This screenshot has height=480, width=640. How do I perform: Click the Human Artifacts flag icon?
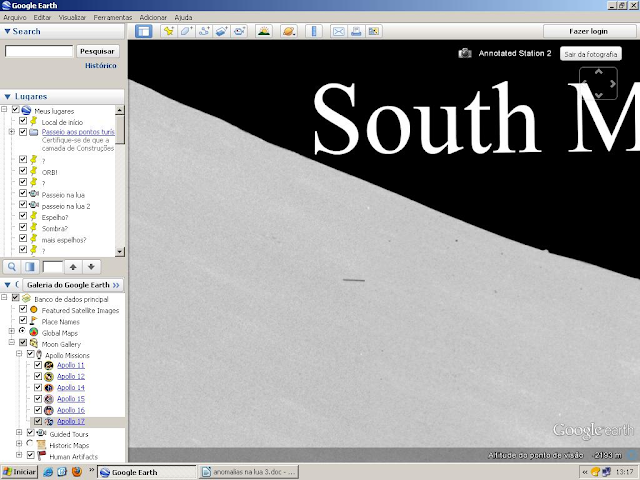click(x=41, y=456)
